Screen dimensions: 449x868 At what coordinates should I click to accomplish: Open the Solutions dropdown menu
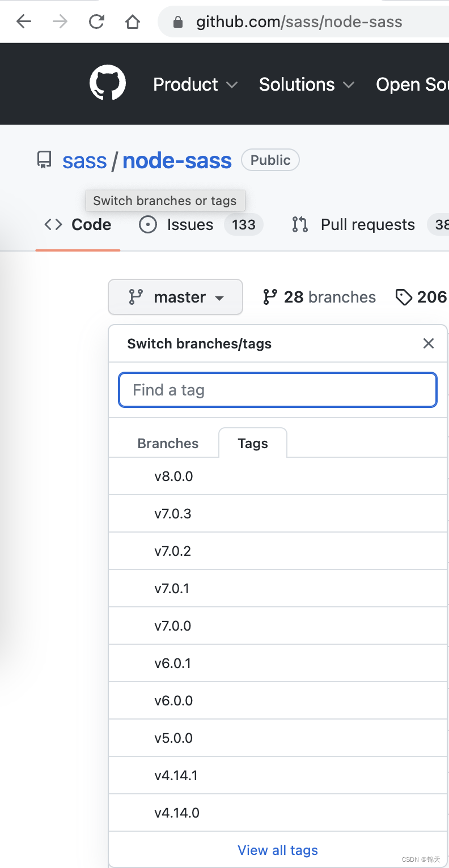tap(306, 84)
